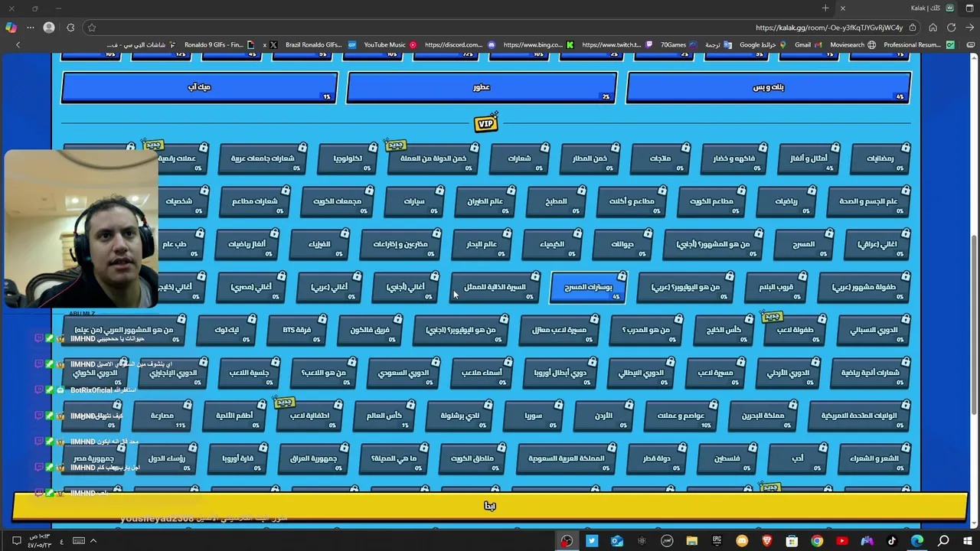Open TikTok app in the taskbar
The width and height of the screenshot is (980, 551).
pos(892,541)
